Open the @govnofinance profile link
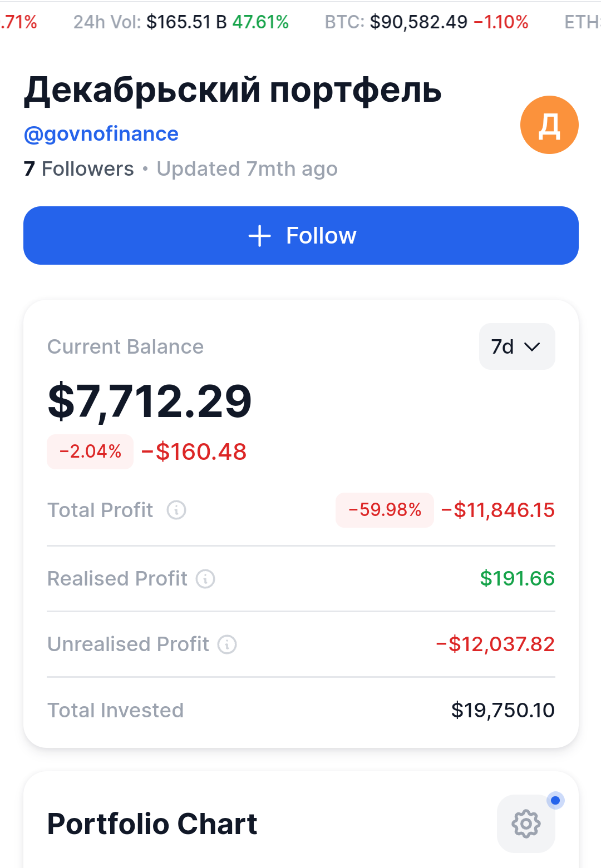This screenshot has height=868, width=601. (101, 134)
